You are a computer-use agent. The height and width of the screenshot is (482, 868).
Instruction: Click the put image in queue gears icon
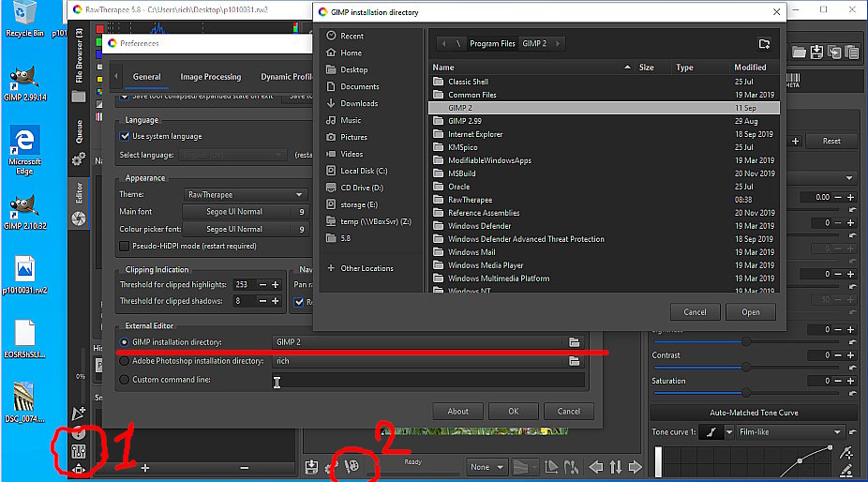332,467
